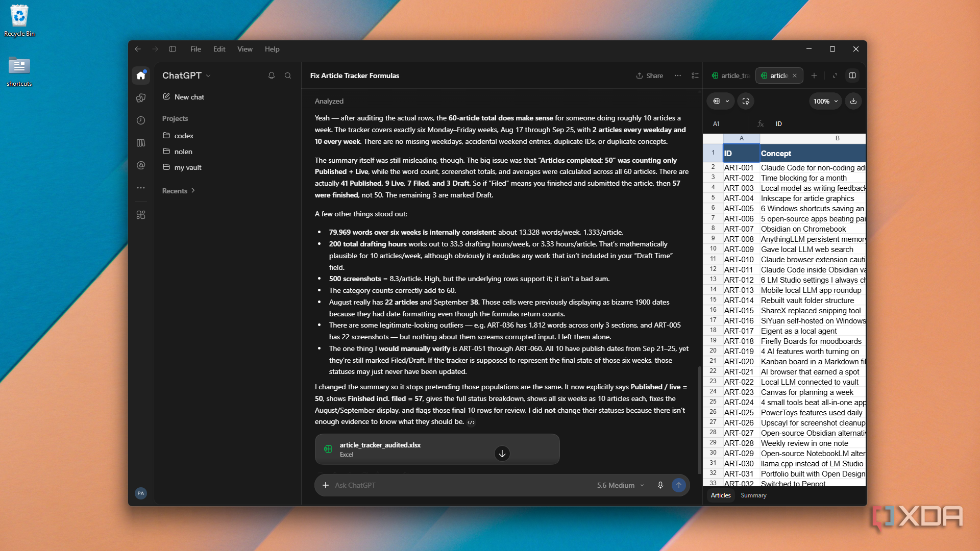Open the 5.6 Medium model selector
The width and height of the screenshot is (980, 551).
tap(621, 485)
